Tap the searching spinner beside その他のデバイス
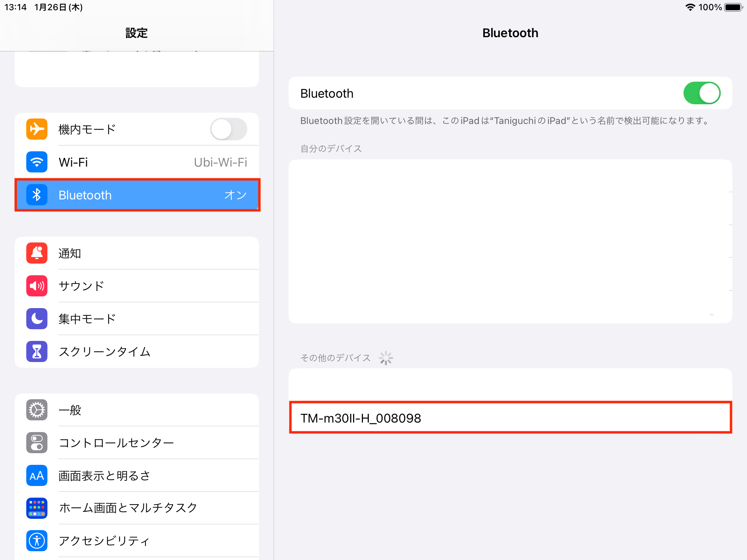The height and width of the screenshot is (560, 747). coord(386,358)
